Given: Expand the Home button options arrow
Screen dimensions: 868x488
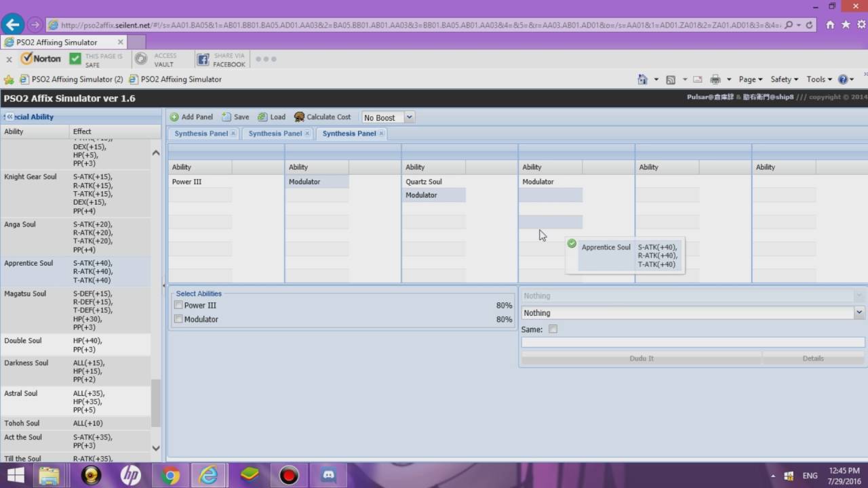Looking at the screenshot, I should click(x=656, y=79).
